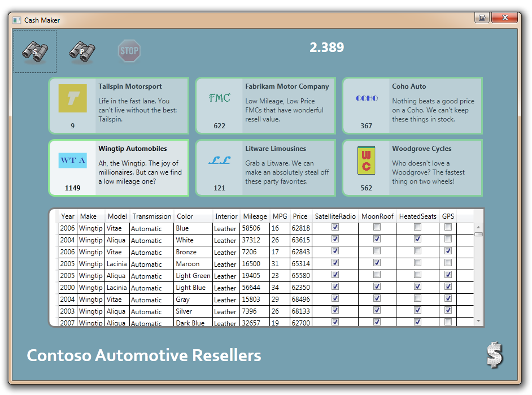Click the binoculars icon labeled P
The height and width of the screenshot is (395, 532).
pos(82,52)
